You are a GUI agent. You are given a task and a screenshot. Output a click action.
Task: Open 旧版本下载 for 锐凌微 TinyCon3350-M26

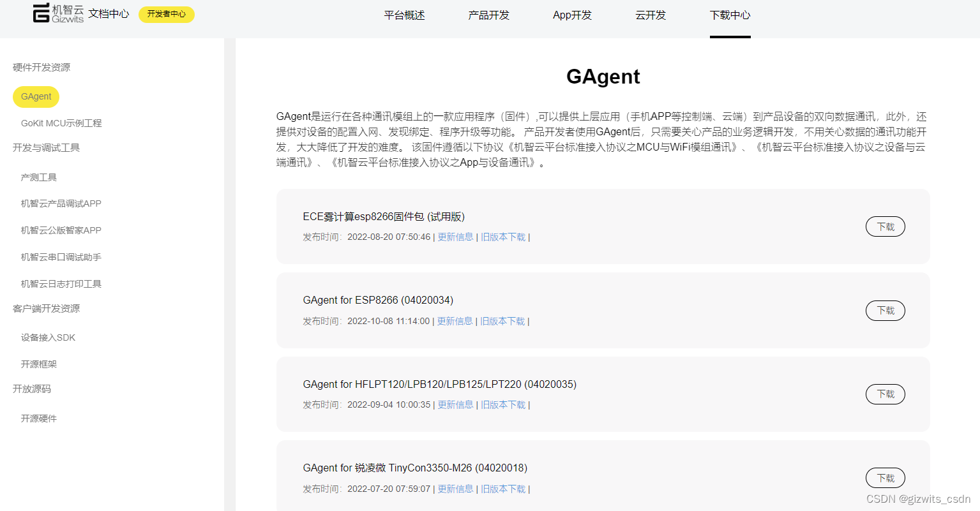coord(503,489)
